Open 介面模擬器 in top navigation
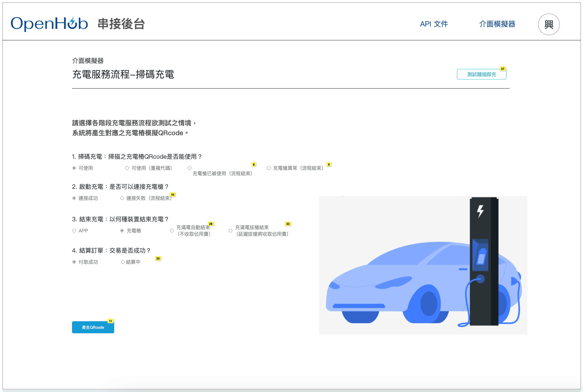Viewport: 583px width, 392px height. point(497,24)
